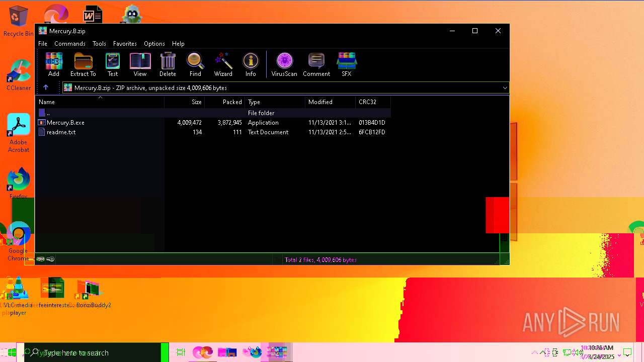This screenshot has width=644, height=362.
Task: Open Task View on the taskbar
Action: tap(181, 352)
